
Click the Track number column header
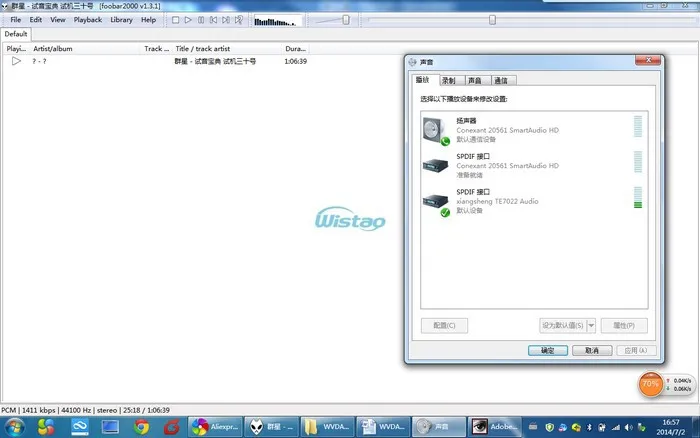tap(156, 49)
